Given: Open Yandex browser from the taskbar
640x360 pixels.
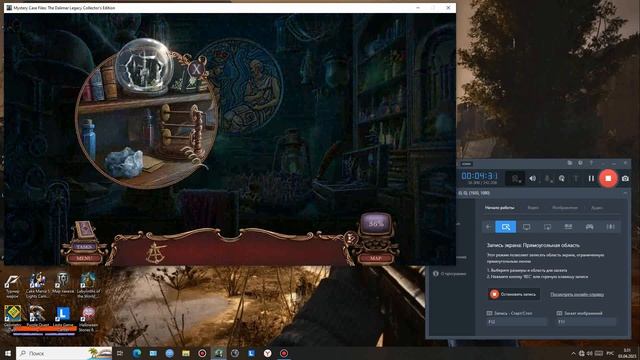Looking at the screenshot, I should pos(267,353).
